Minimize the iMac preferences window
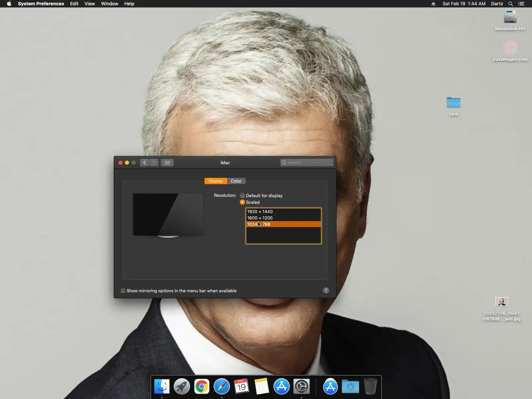532x399 pixels. (127, 163)
